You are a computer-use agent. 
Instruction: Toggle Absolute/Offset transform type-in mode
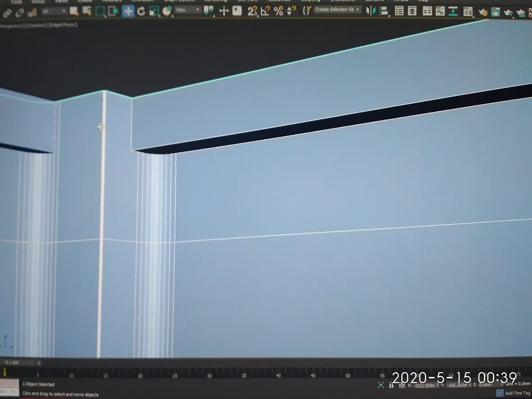tap(402, 385)
